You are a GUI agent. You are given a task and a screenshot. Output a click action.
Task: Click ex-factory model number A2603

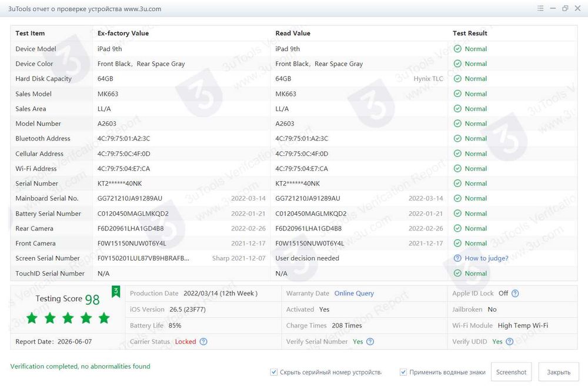[x=107, y=124]
